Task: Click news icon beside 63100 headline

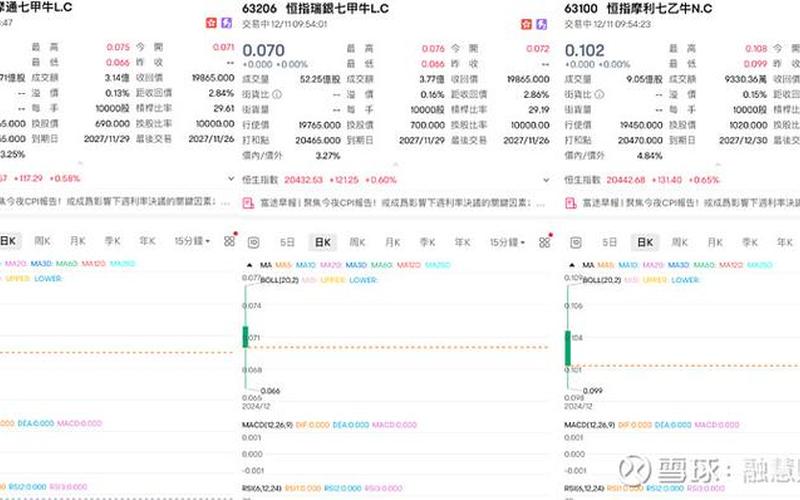Action: tap(571, 203)
